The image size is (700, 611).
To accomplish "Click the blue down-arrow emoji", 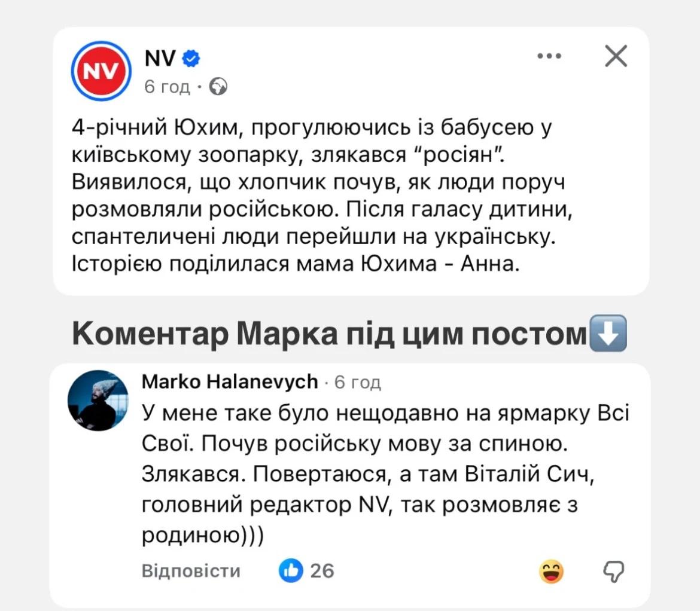I will tap(608, 334).
